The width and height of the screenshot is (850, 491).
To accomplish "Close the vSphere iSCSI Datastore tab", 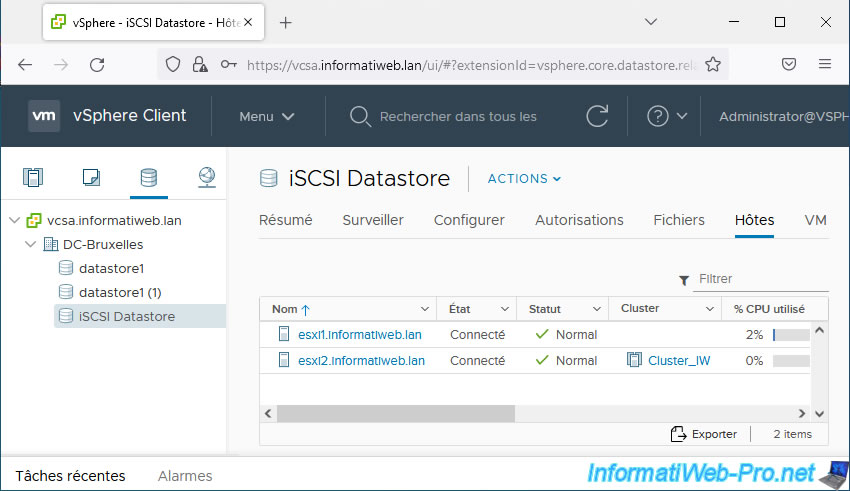I will (x=248, y=22).
